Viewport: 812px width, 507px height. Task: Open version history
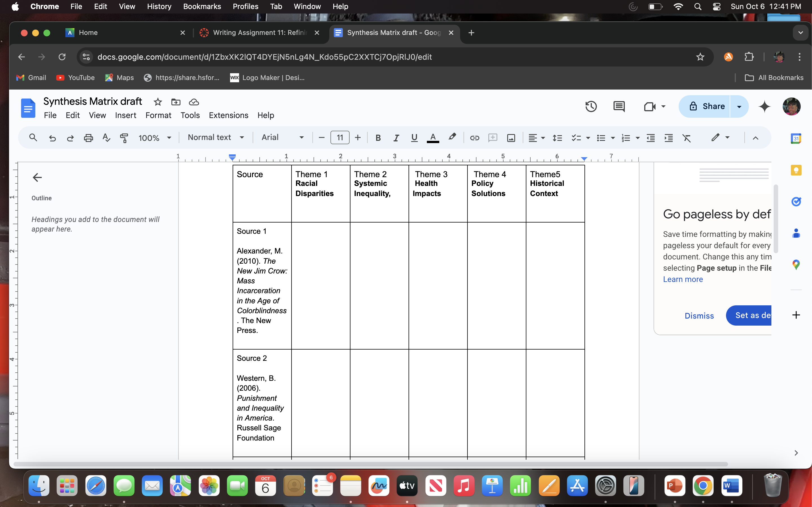[x=591, y=106]
